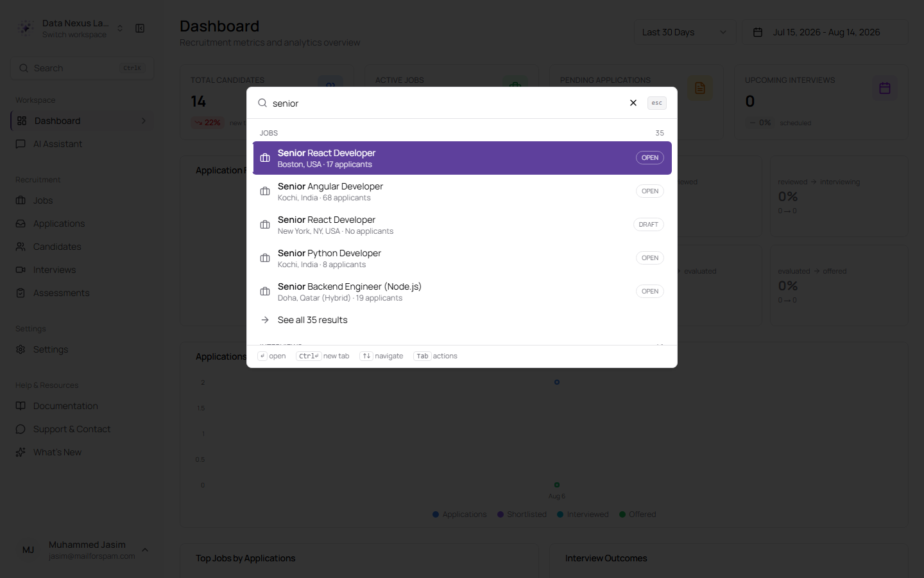Open What's New from the sidebar

tap(82, 452)
